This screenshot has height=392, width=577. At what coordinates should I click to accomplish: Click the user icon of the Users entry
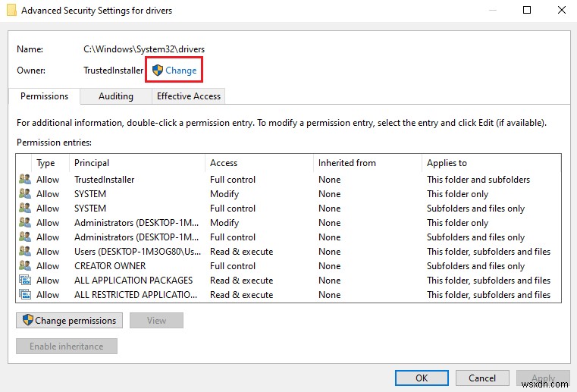coord(25,251)
